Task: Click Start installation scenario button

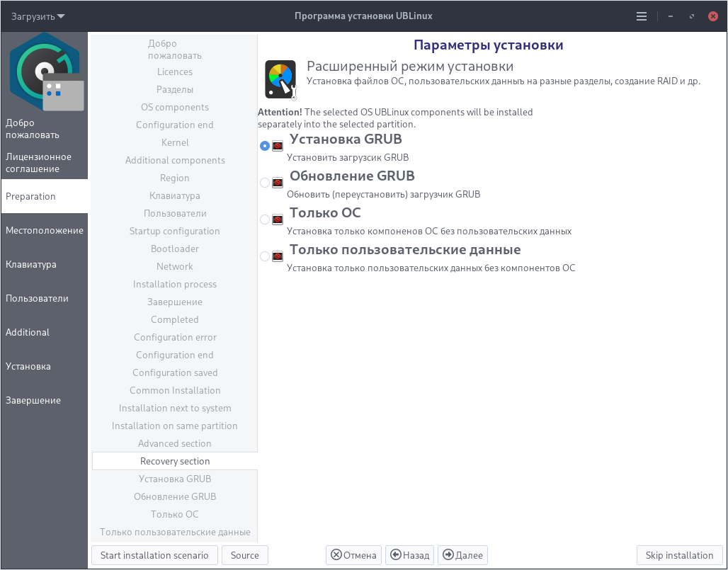Action: tap(154, 555)
